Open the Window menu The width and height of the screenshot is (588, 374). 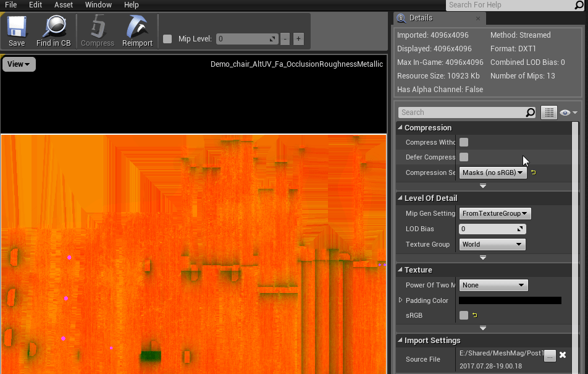(98, 5)
